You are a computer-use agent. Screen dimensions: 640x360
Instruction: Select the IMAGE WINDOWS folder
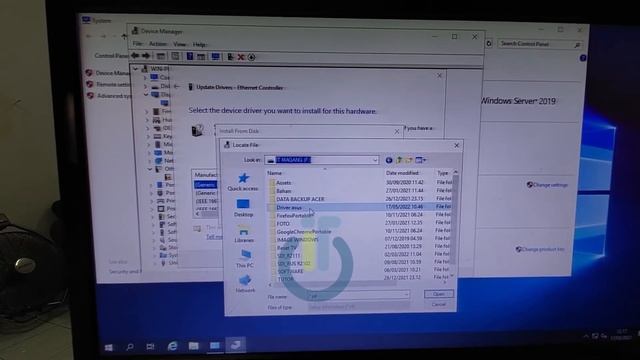coord(298,240)
